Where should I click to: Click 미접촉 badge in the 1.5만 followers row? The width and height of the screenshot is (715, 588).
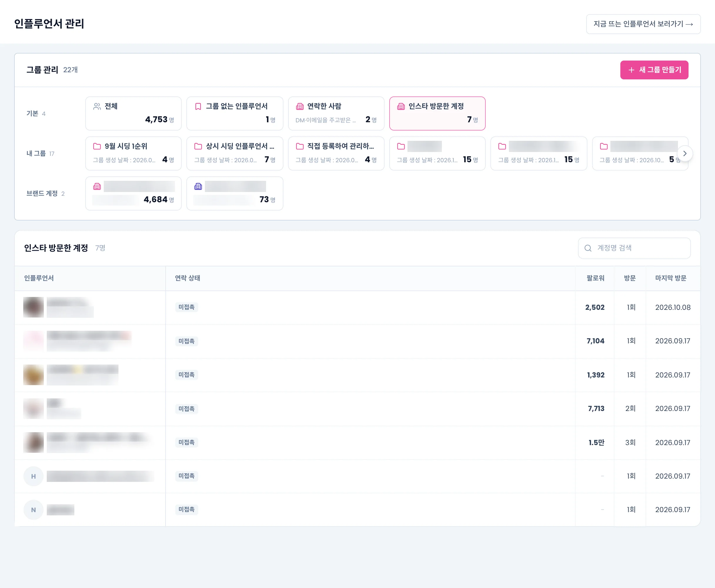tap(187, 442)
